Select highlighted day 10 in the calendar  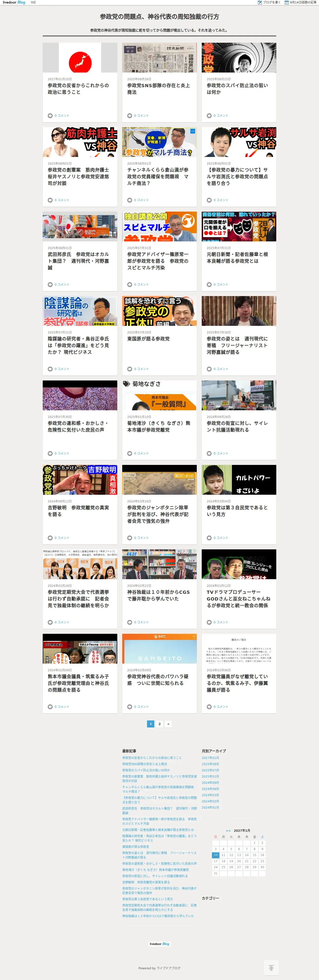215,855
